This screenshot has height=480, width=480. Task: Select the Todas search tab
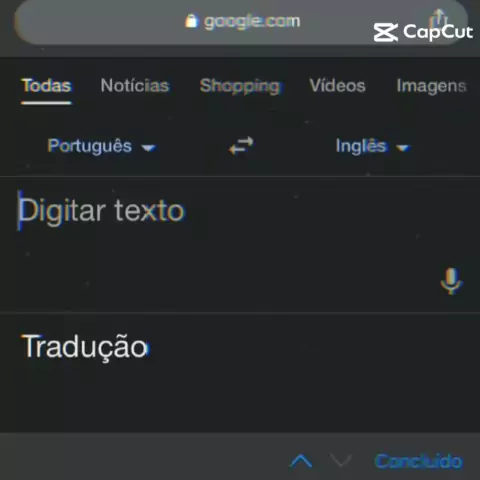click(x=46, y=86)
